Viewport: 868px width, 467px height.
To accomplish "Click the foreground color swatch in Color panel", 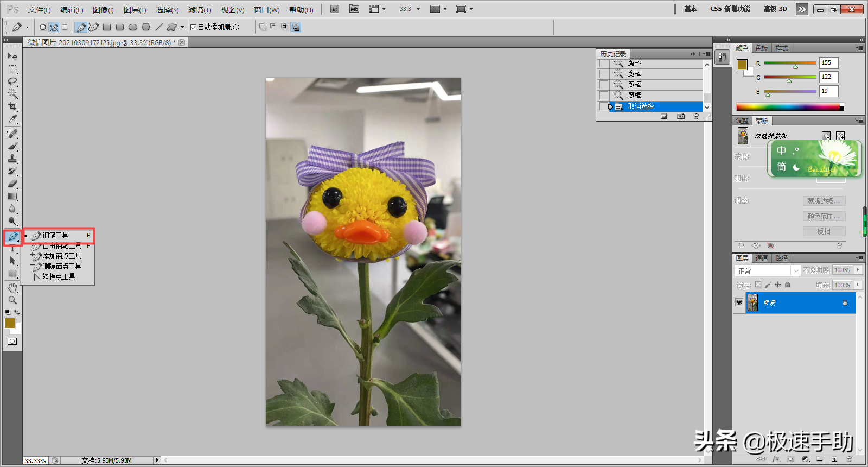I will point(742,65).
